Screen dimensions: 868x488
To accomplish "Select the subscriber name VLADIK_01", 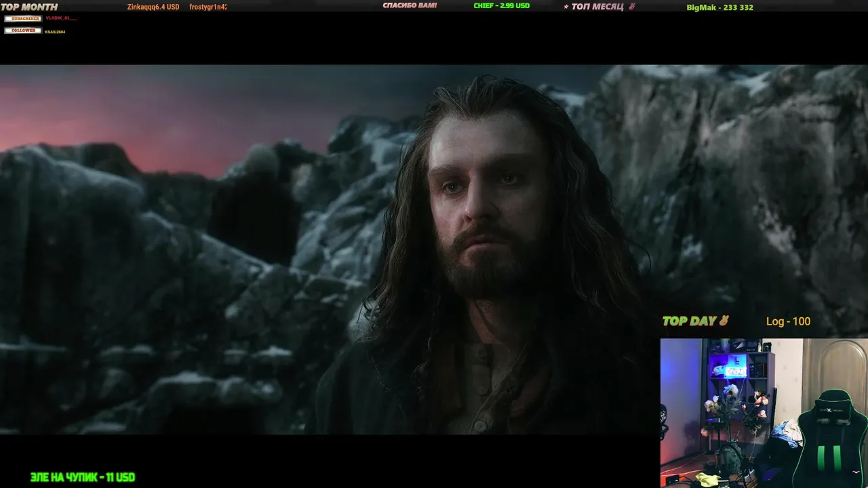I will (x=60, y=18).
